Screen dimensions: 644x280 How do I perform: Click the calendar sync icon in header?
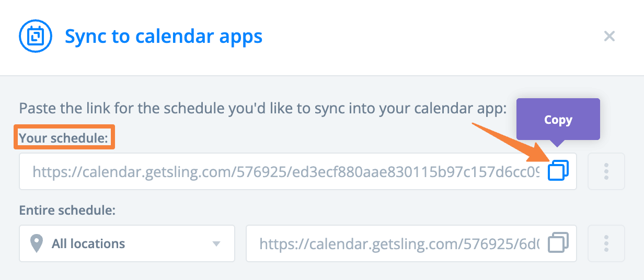point(36,37)
